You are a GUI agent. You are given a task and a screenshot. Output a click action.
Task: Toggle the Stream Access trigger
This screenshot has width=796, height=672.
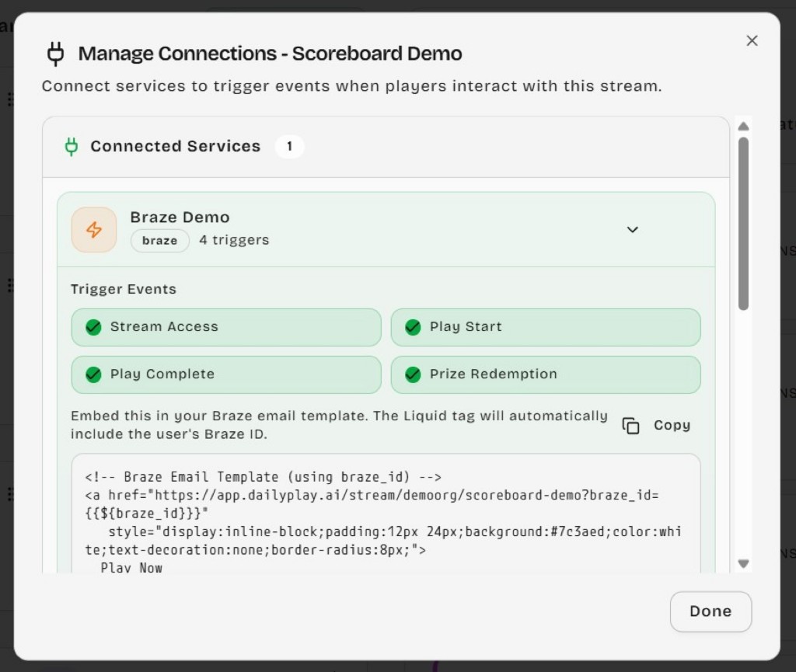click(x=226, y=327)
